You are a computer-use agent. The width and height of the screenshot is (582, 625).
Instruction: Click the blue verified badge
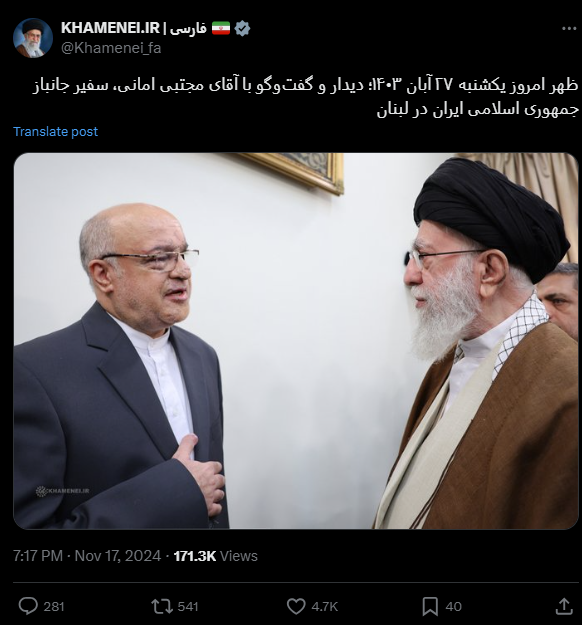coord(242,28)
